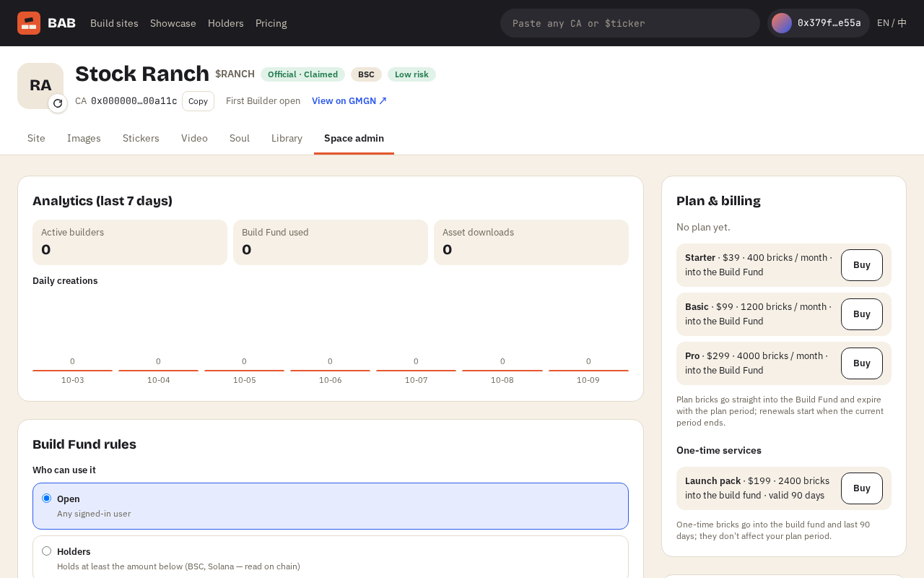The image size is (924, 578).
Task: Open Build sites in top navigation
Action: pyautogui.click(x=114, y=23)
